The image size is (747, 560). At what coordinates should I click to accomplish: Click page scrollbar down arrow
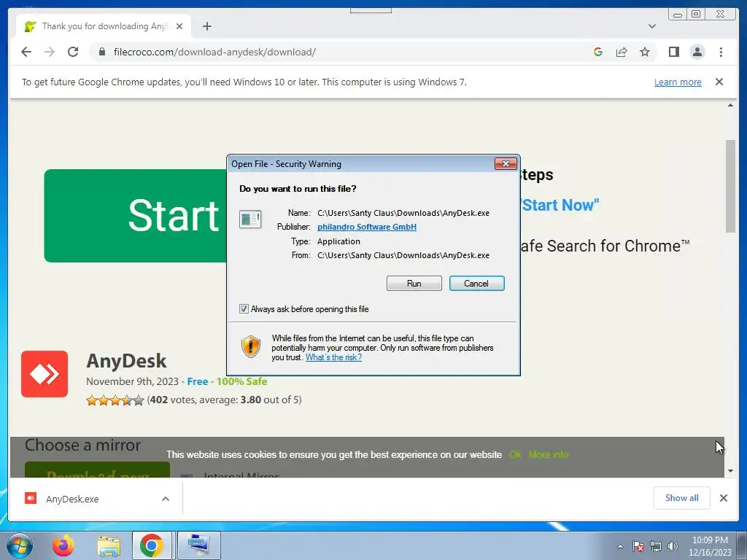730,471
